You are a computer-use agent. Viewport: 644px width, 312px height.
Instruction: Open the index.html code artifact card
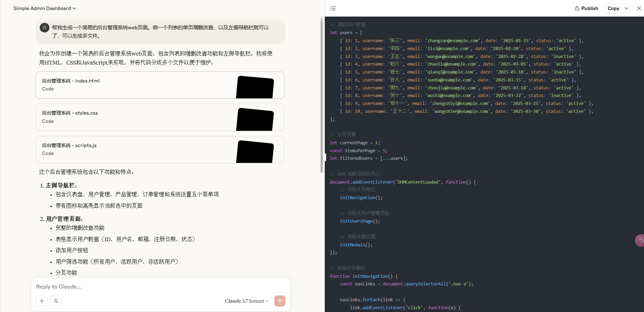(x=138, y=85)
